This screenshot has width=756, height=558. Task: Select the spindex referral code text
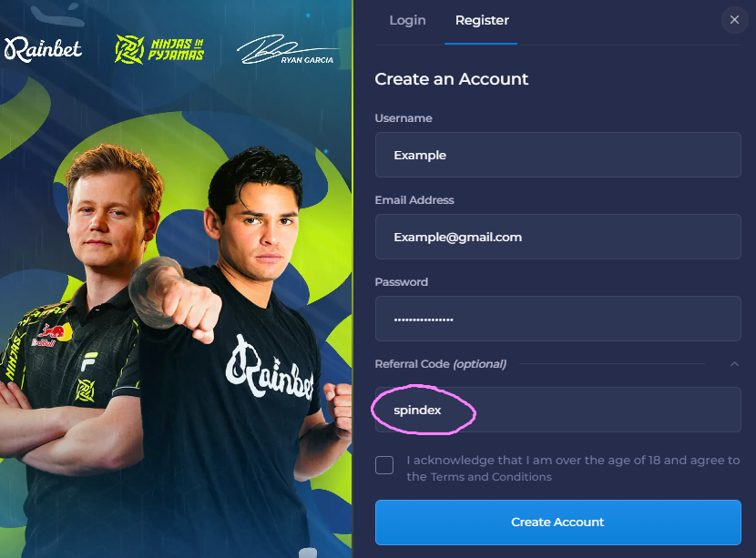pyautogui.click(x=415, y=410)
